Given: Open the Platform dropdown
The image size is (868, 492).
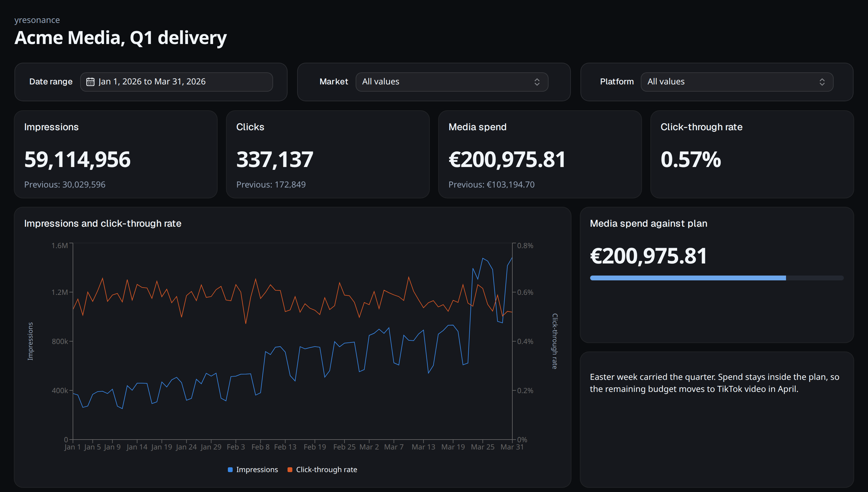Looking at the screenshot, I should (737, 82).
